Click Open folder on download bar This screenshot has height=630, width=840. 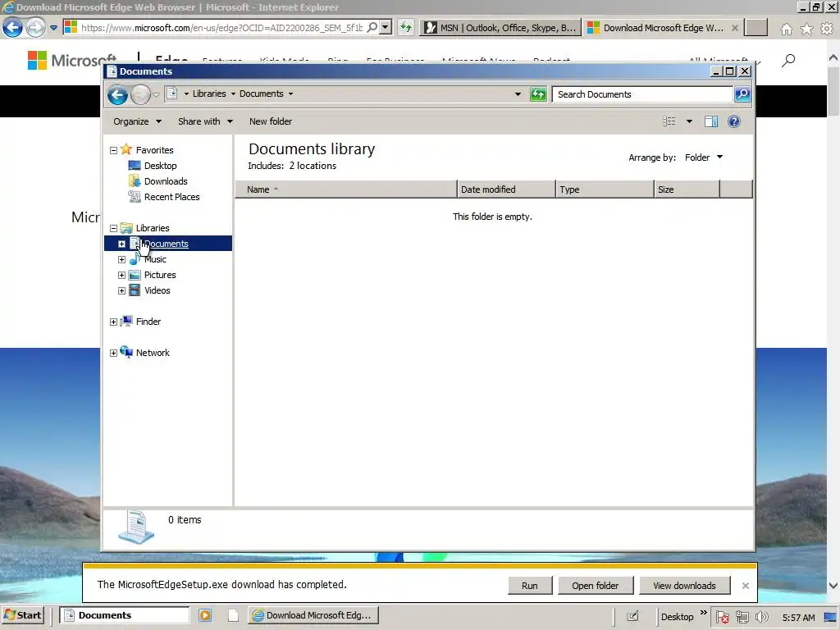(596, 586)
